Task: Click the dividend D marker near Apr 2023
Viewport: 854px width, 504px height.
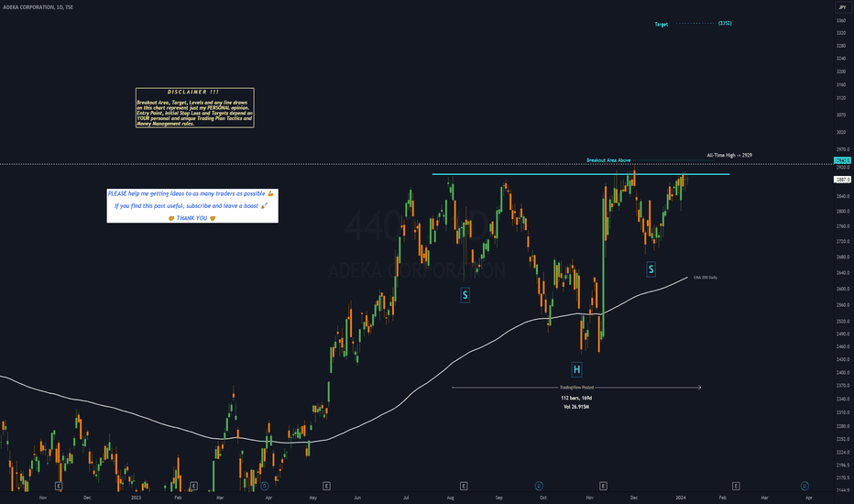Action: (x=265, y=486)
